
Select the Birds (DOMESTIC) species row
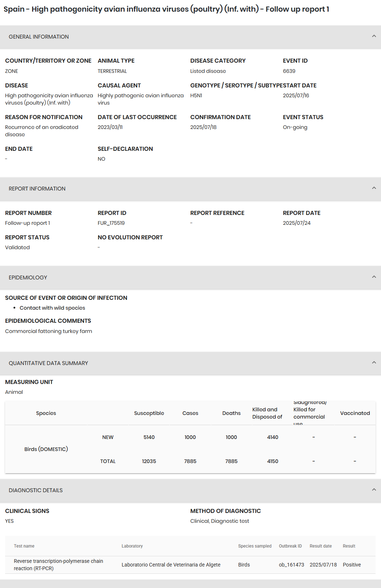[x=46, y=449]
